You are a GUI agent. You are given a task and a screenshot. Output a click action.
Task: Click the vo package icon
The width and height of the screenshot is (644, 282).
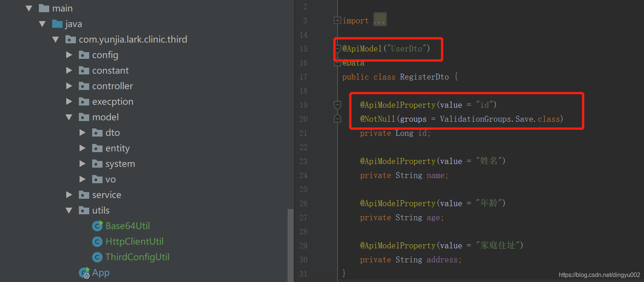pyautogui.click(x=97, y=179)
